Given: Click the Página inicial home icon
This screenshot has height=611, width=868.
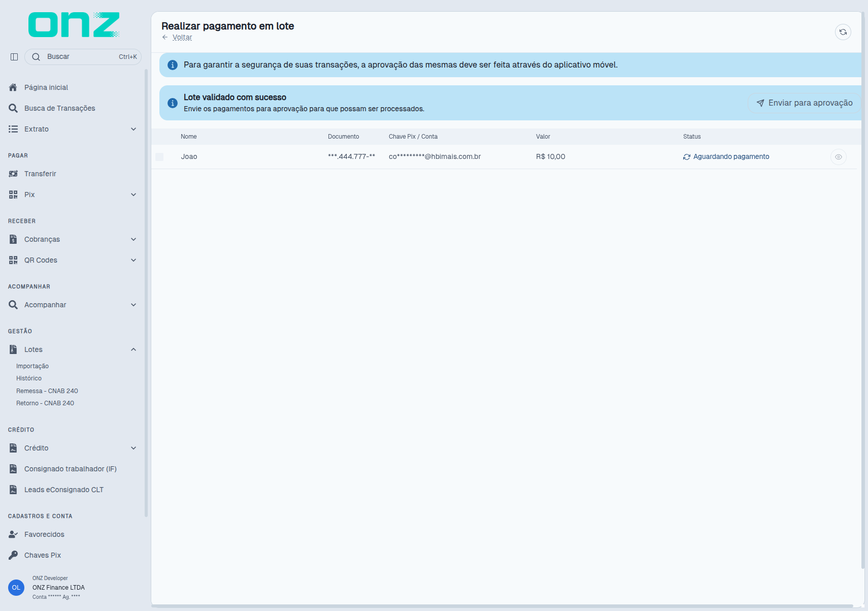Looking at the screenshot, I should coord(13,87).
